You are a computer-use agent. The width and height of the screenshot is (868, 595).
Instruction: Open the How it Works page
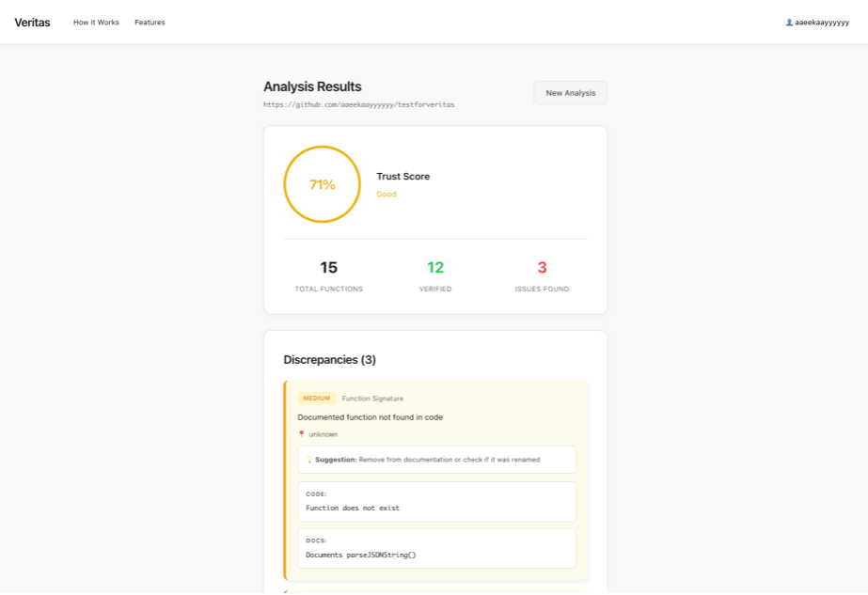96,23
